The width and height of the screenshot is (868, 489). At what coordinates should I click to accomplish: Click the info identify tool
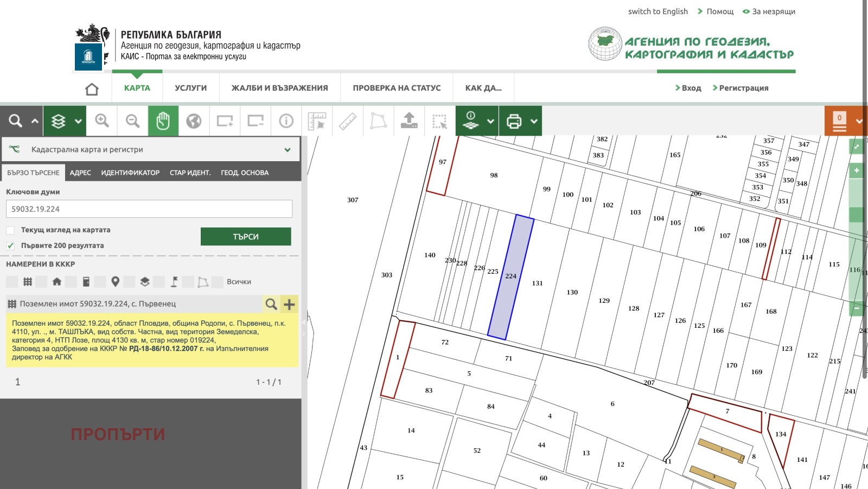click(x=286, y=120)
